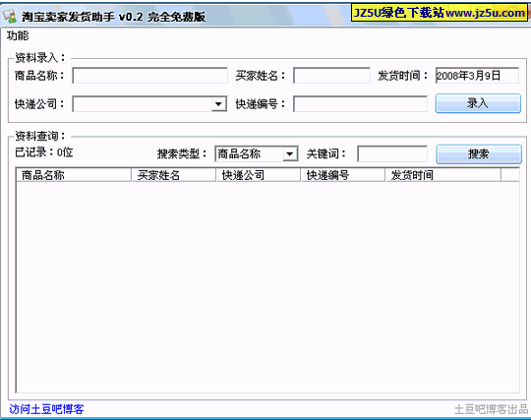The image size is (531, 420).
Task: Sort by 快递公司 column header
Action: pos(259,175)
